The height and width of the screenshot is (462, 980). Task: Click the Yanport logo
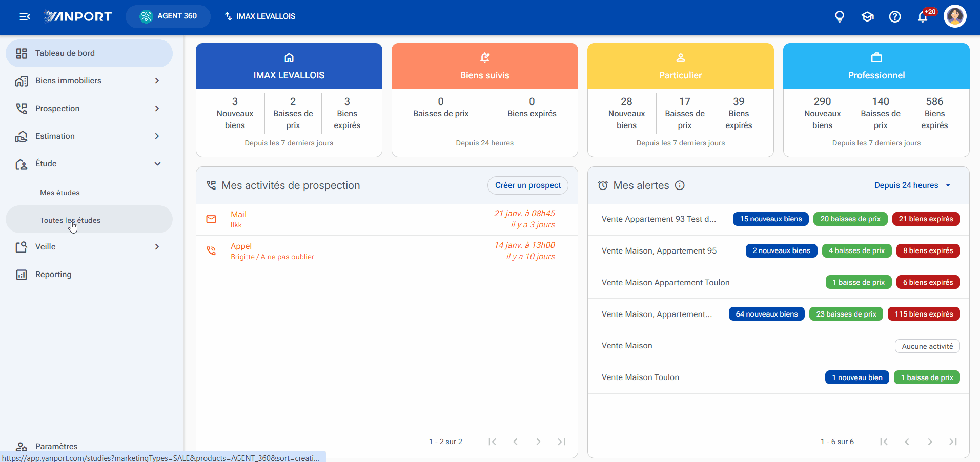pos(78,16)
